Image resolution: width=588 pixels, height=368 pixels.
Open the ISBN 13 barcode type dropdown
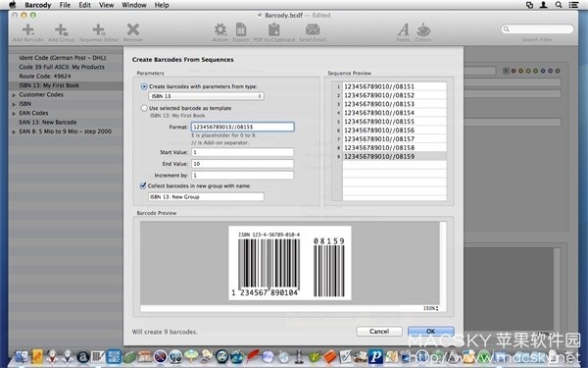click(x=206, y=96)
